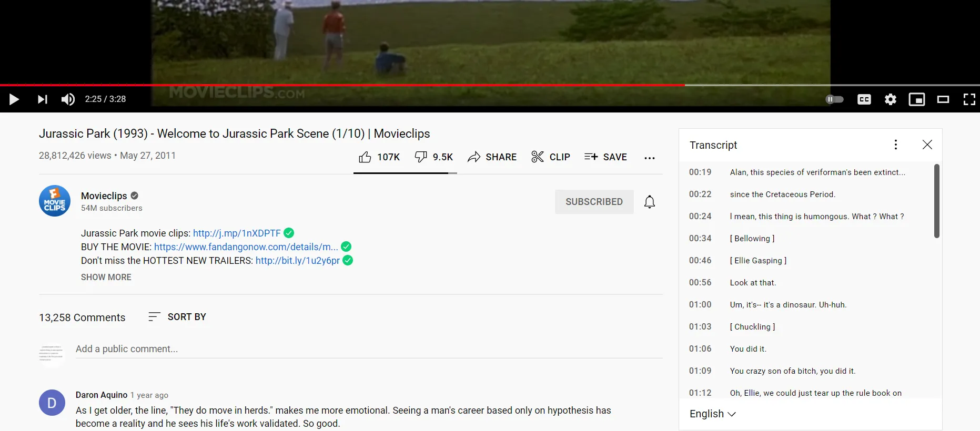Mute the video volume
This screenshot has width=980, height=431.
pyautogui.click(x=68, y=99)
